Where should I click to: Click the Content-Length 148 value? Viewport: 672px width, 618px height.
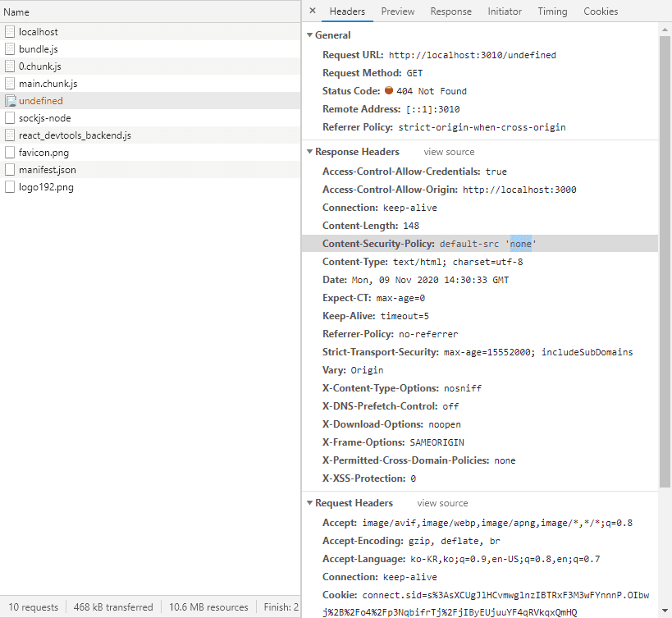[x=410, y=226]
